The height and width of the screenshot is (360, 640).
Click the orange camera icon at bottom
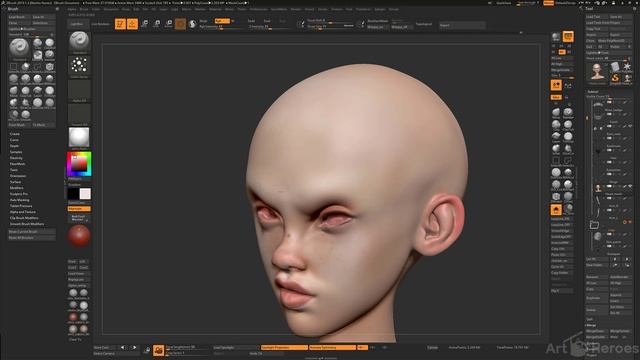158,350
